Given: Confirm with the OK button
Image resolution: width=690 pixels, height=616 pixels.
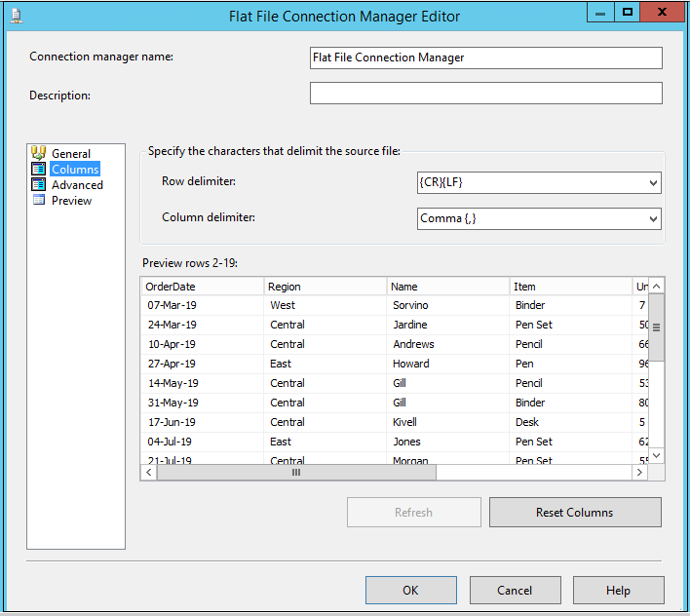Looking at the screenshot, I should pos(410,591).
